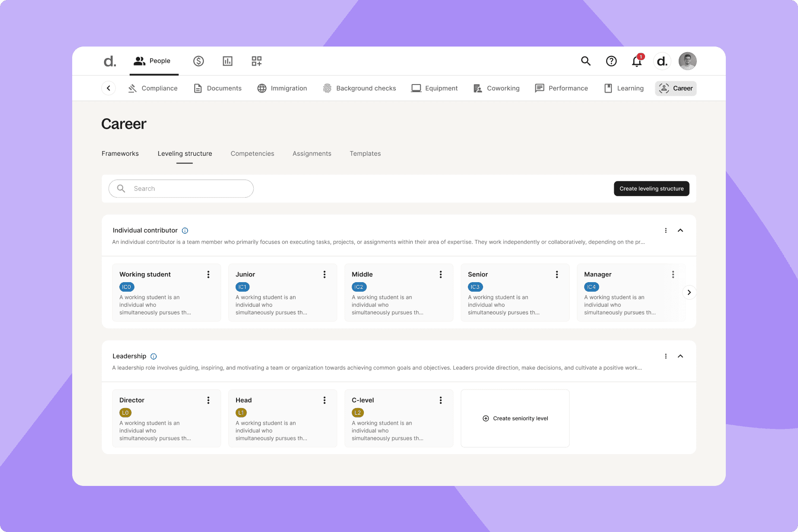Image resolution: width=798 pixels, height=532 pixels.
Task: Go back using the left chevron button
Action: tap(108, 88)
